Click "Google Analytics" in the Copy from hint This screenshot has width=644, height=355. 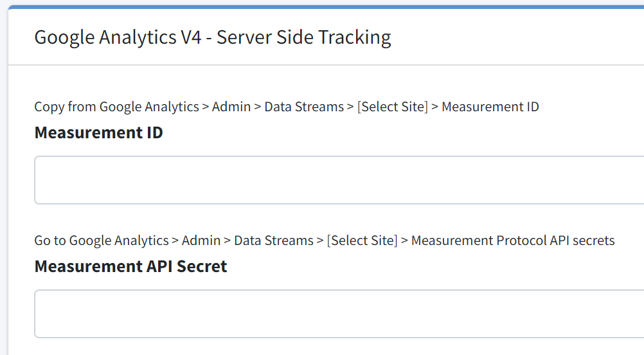149,107
